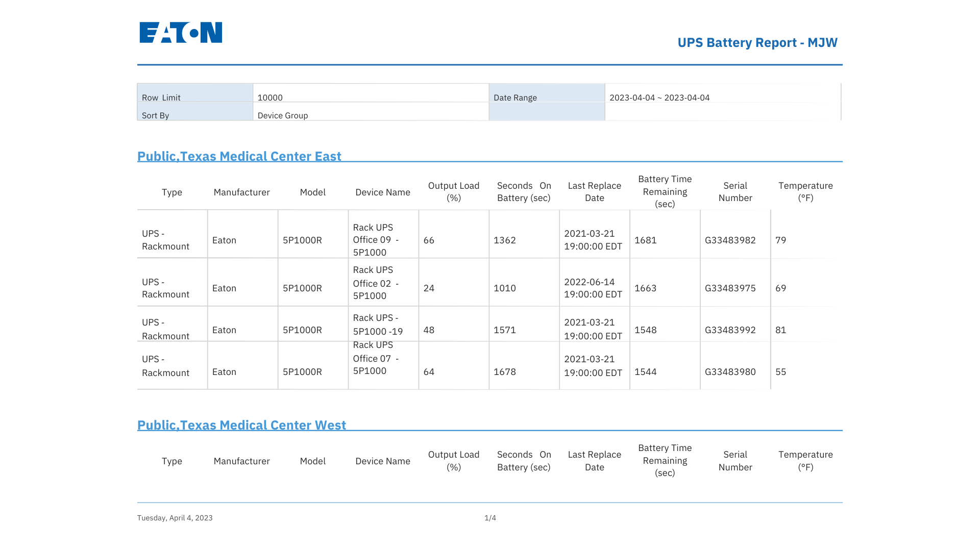This screenshot has width=980, height=551.
Task: Open Public,Texas Medical Center West link
Action: [241, 425]
